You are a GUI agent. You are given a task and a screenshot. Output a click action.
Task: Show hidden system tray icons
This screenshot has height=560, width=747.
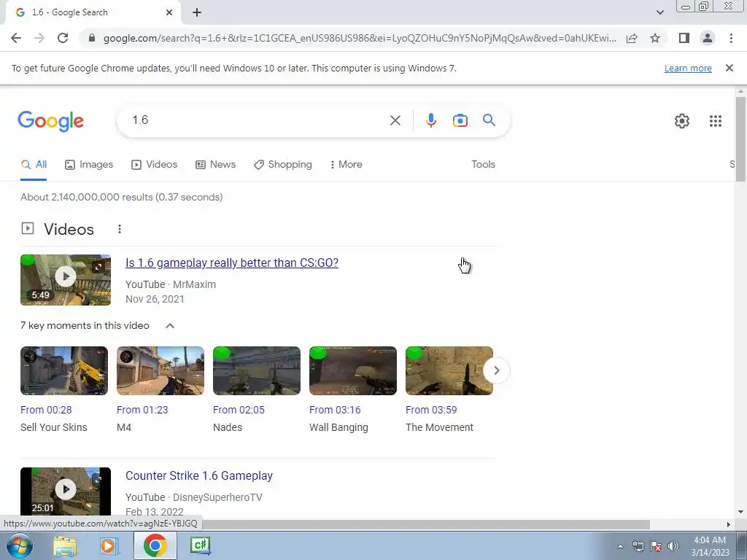coord(620,546)
